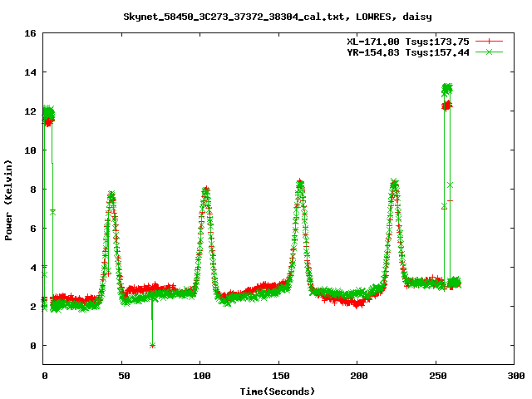This screenshot has height=399, width=532.
Task: Click the initial green calibration cluster at 12 Kelvin
Action: [48, 112]
